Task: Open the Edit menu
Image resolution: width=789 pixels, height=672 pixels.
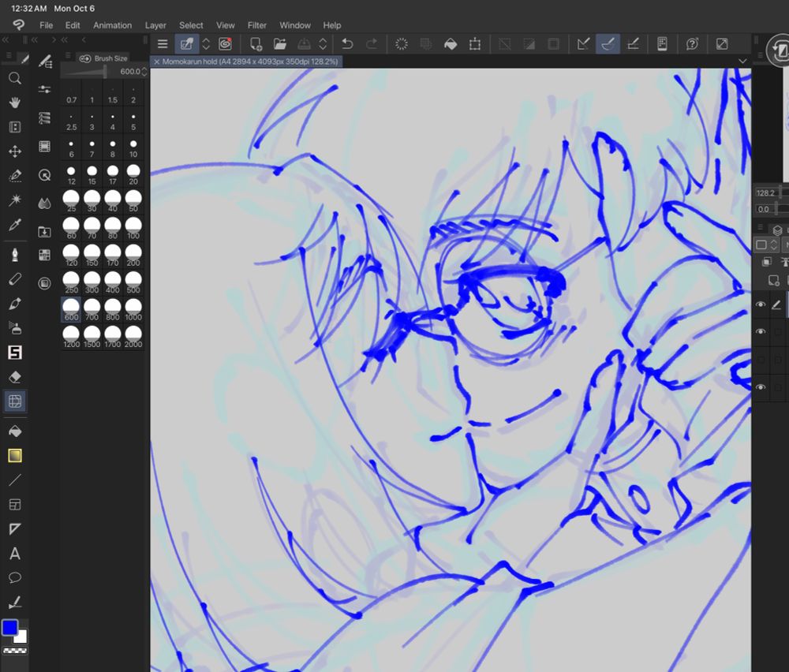Action: (73, 25)
